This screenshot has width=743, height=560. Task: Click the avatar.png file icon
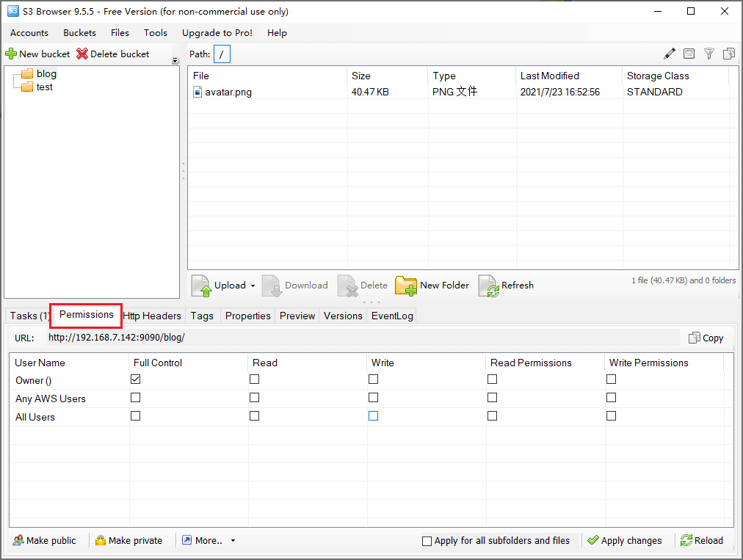click(197, 92)
